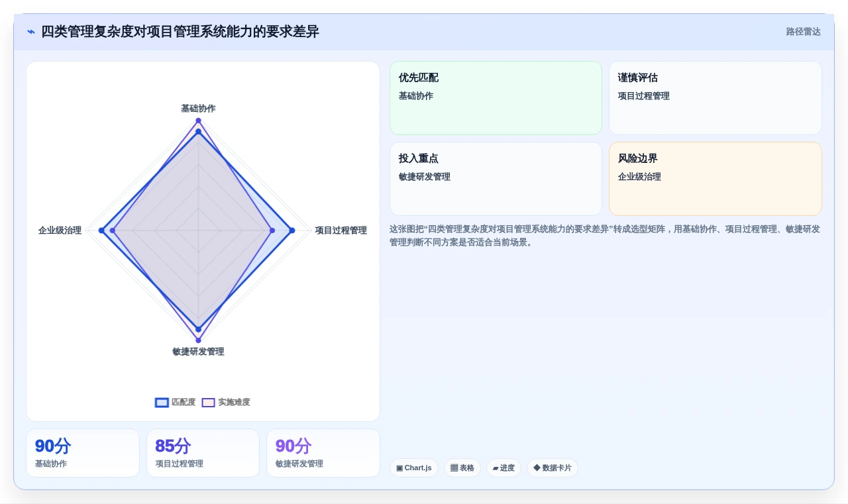The image size is (848, 504).
Task: Click the 路径雷达 label in header
Action: coord(803,32)
